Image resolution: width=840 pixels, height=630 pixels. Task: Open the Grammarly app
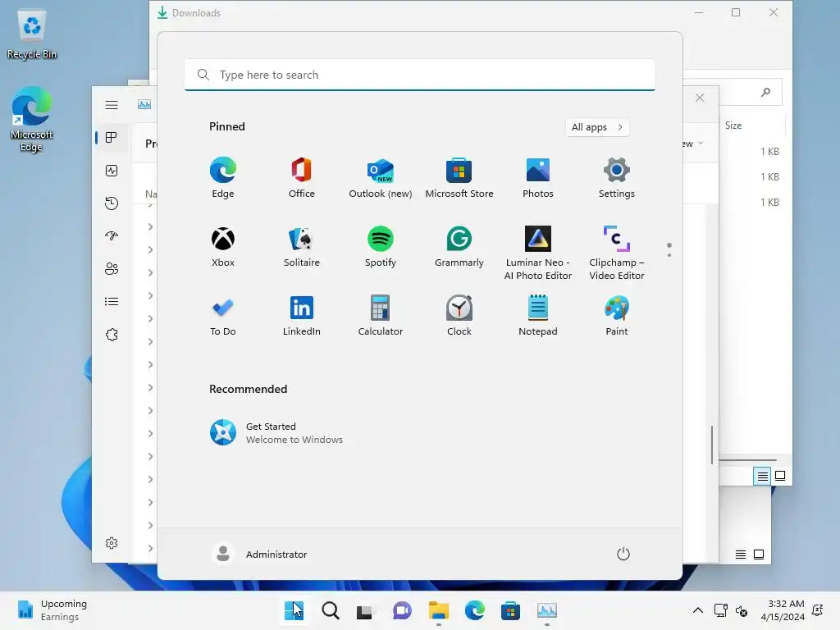459,246
